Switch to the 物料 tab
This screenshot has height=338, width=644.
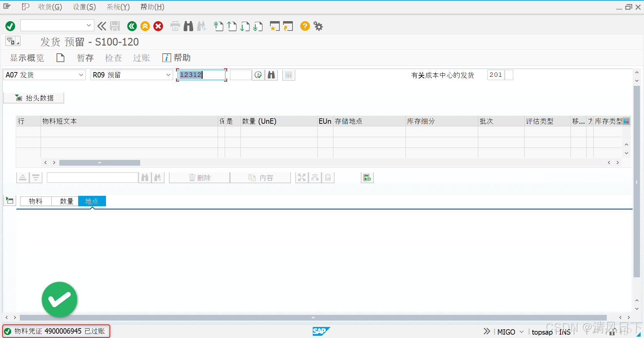pyautogui.click(x=36, y=201)
